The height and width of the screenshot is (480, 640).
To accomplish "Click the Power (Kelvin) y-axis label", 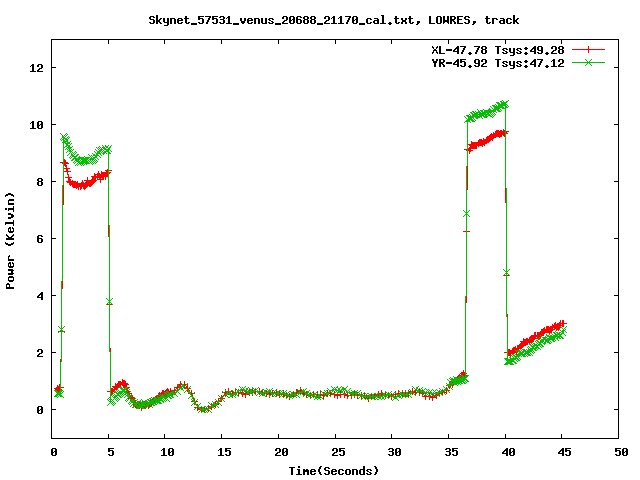I will point(10,241).
